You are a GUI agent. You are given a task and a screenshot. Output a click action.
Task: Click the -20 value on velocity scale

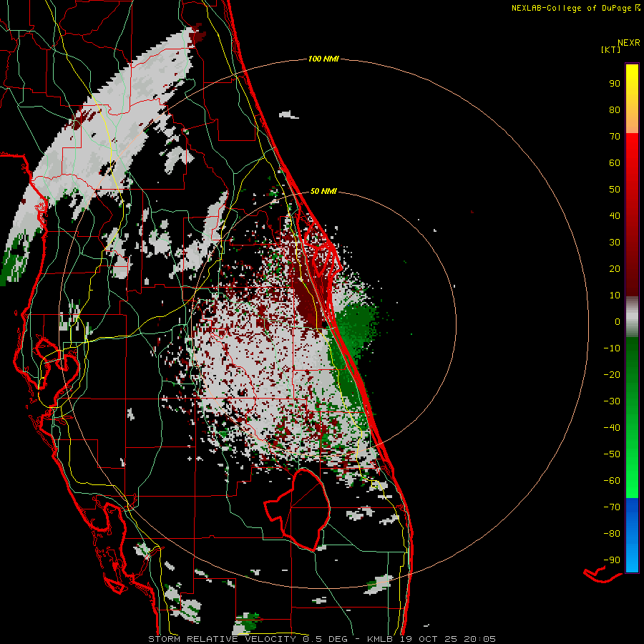612,374
